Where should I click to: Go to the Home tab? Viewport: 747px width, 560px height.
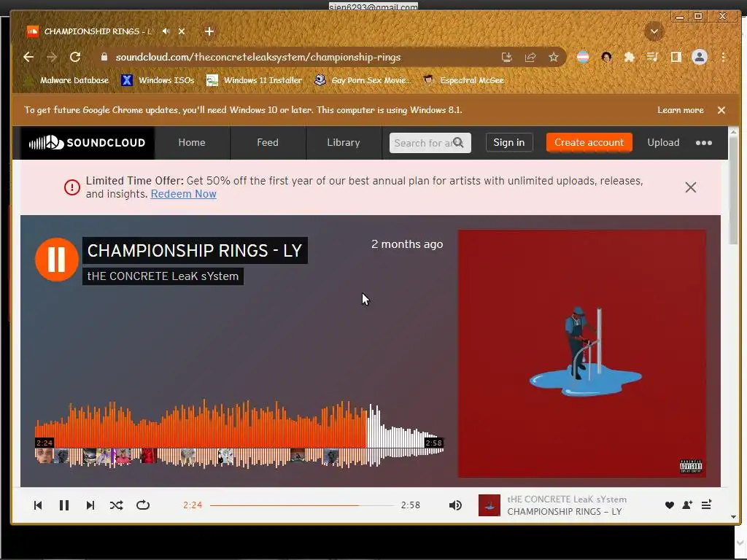192,142
